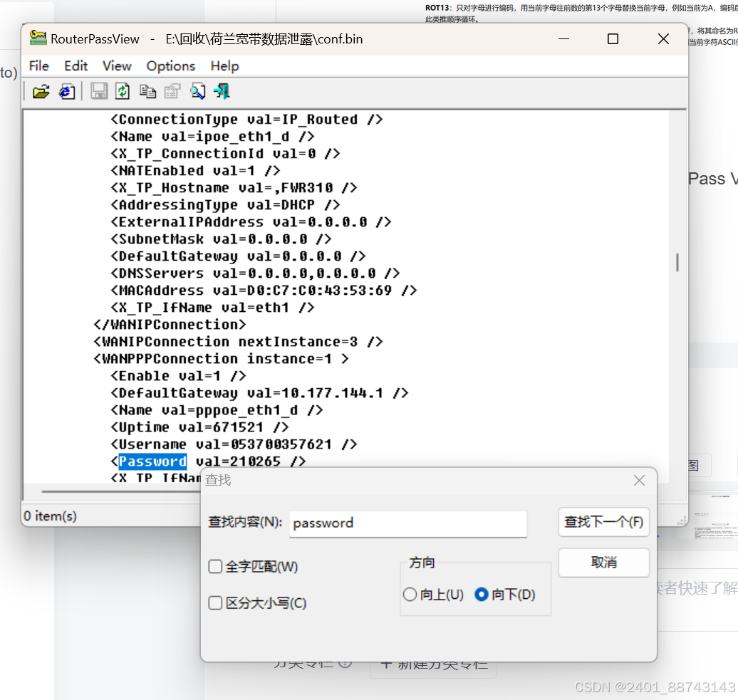Click the closing /WANIPConnection tag line

170,325
